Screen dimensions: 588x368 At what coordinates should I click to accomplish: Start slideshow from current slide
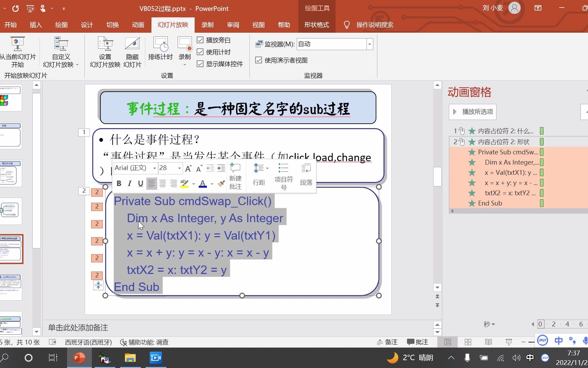click(x=18, y=52)
